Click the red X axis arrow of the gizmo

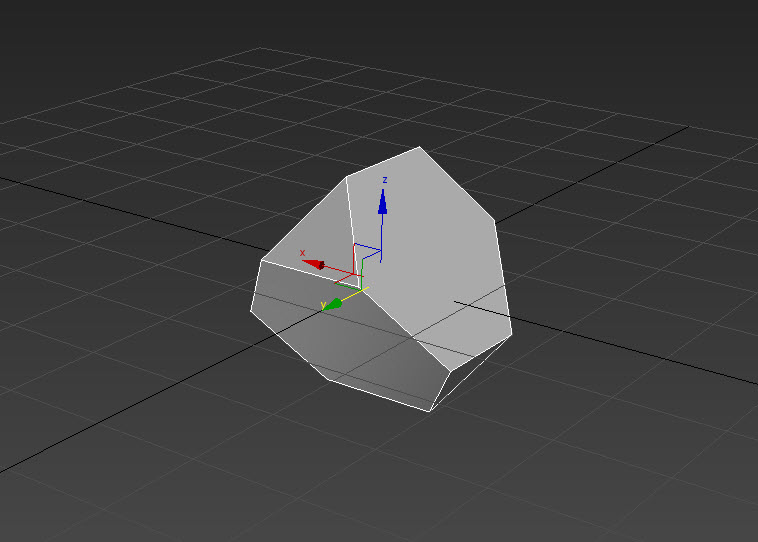(314, 264)
